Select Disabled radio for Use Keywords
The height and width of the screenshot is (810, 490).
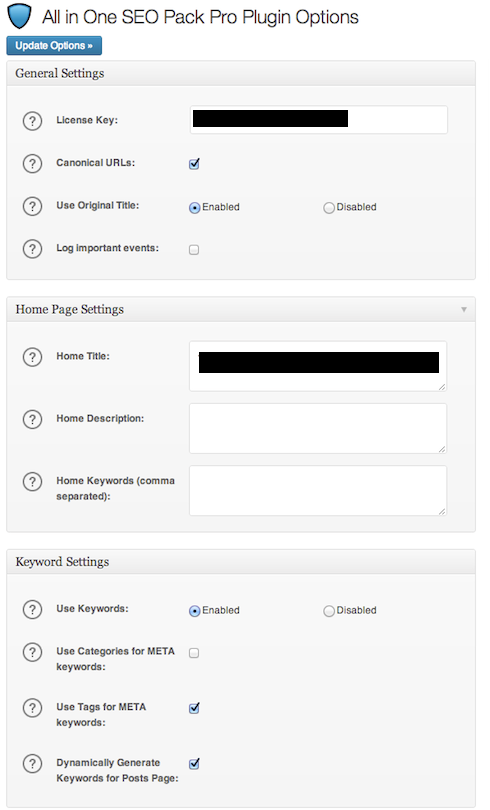[328, 611]
